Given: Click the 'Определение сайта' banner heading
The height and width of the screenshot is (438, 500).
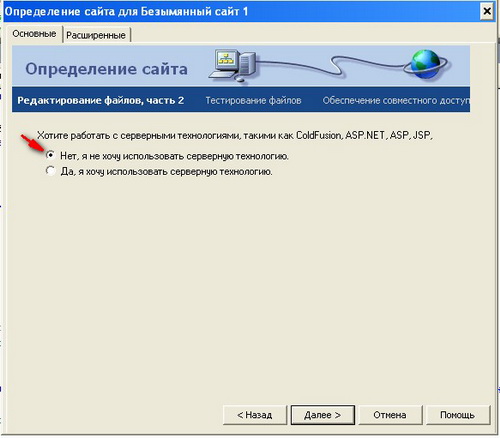Looking at the screenshot, I should point(107,69).
